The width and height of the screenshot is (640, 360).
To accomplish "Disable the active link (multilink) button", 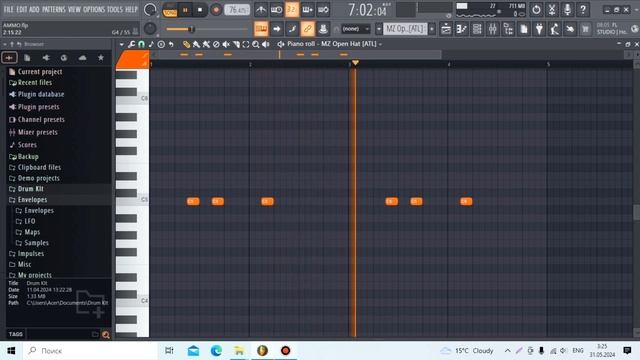I will [307, 29].
